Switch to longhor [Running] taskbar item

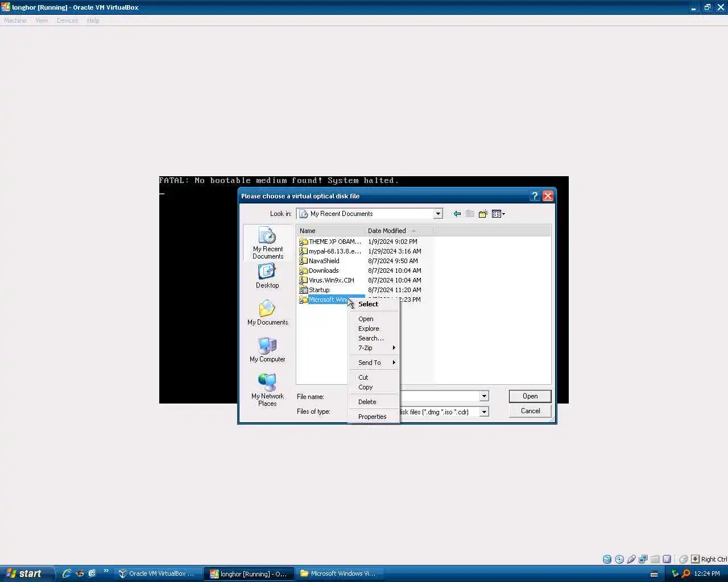point(249,573)
